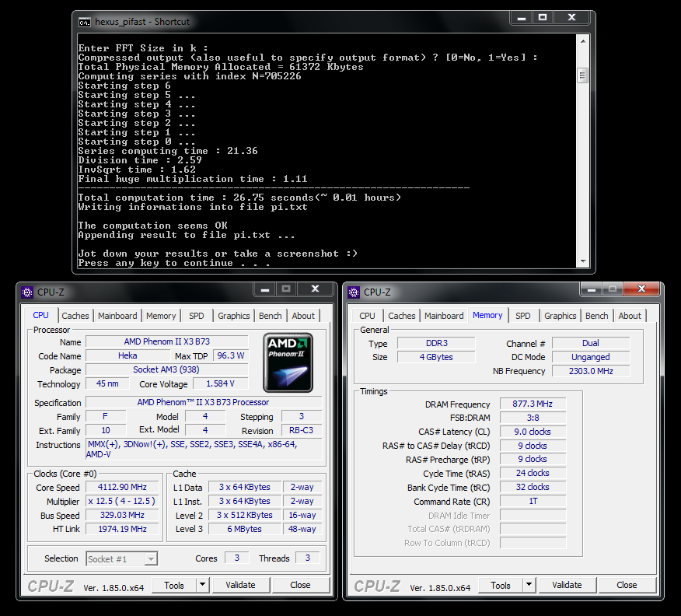Image resolution: width=681 pixels, height=616 pixels.
Task: Click the FSB:DRAM value 3:8
Action: click(533, 418)
